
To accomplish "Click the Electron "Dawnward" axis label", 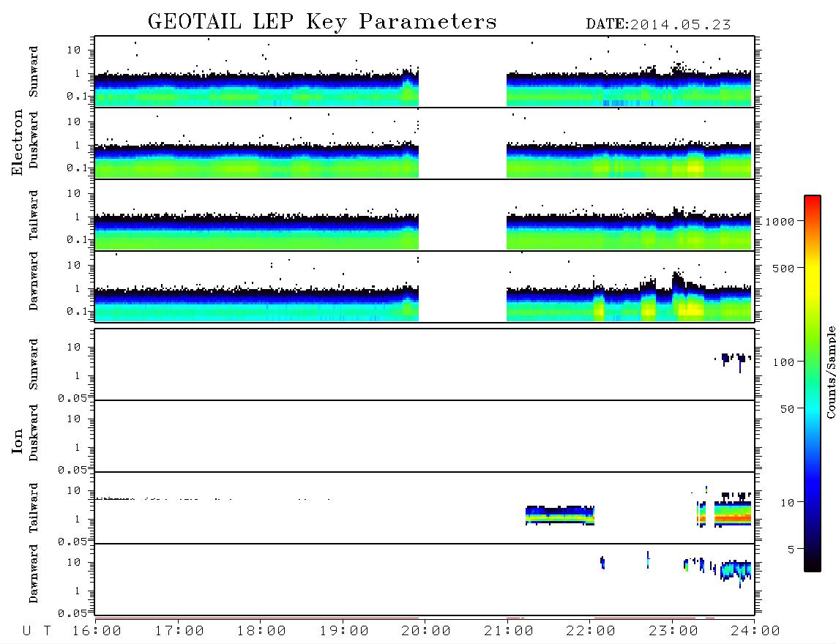I will click(34, 282).
